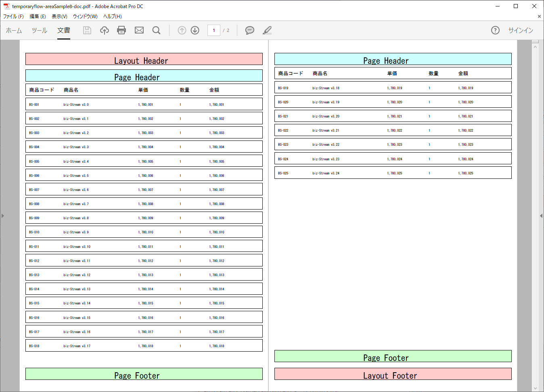Click the サインイン link

(x=521, y=30)
